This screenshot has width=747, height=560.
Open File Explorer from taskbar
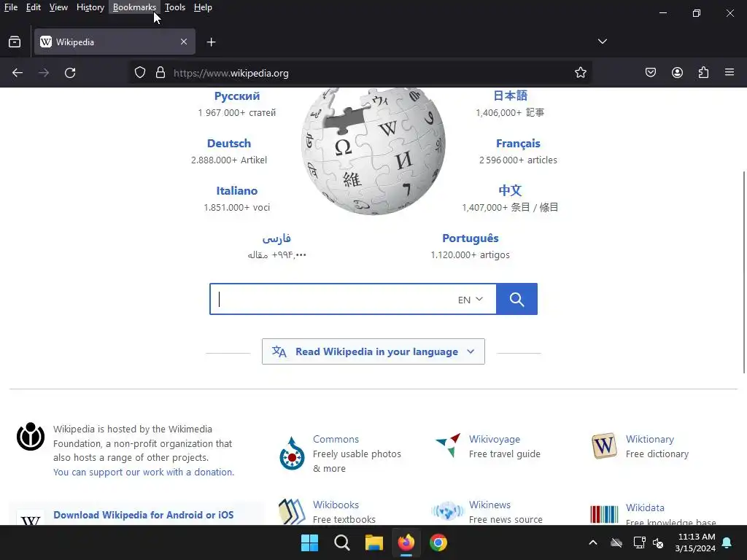click(374, 542)
